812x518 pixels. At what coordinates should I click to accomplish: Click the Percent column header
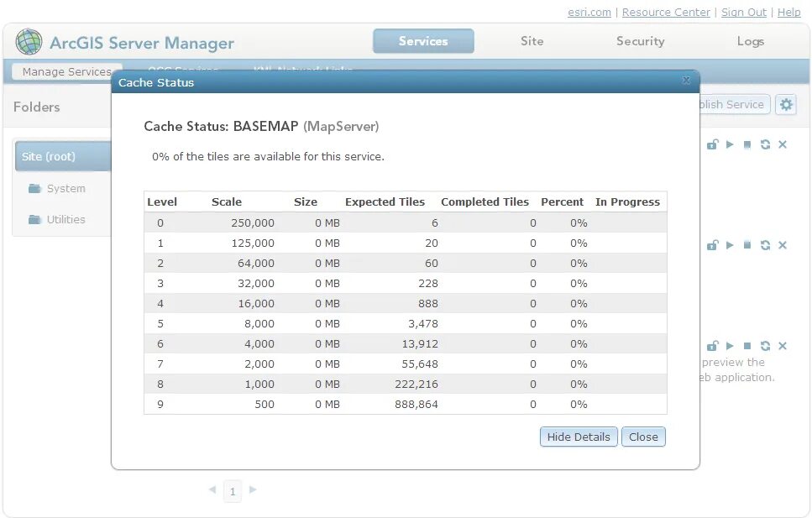pos(562,202)
